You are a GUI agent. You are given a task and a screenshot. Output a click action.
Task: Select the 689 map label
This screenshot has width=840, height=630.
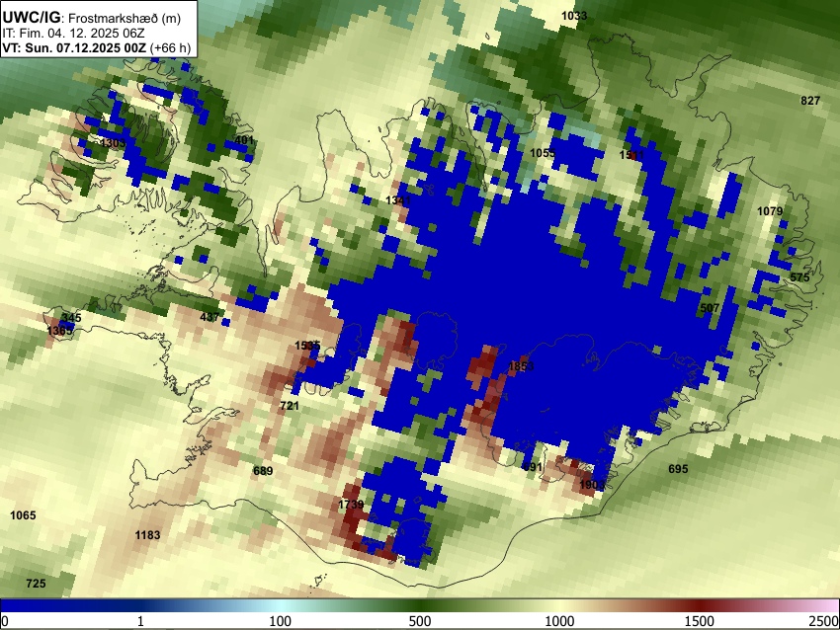[263, 471]
